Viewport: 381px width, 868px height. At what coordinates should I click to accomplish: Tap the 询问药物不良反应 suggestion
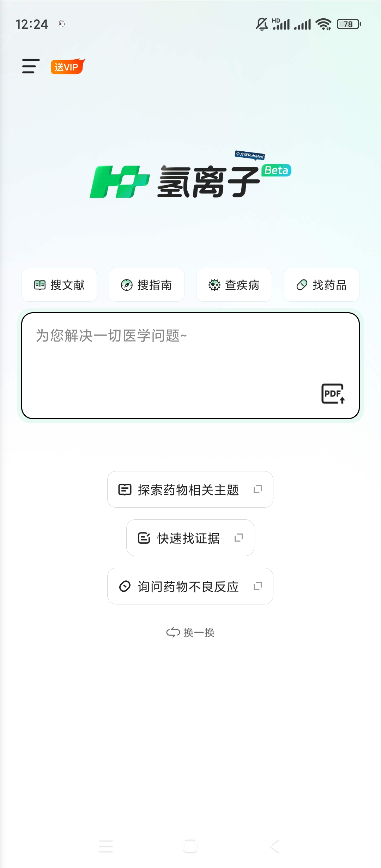[188, 586]
